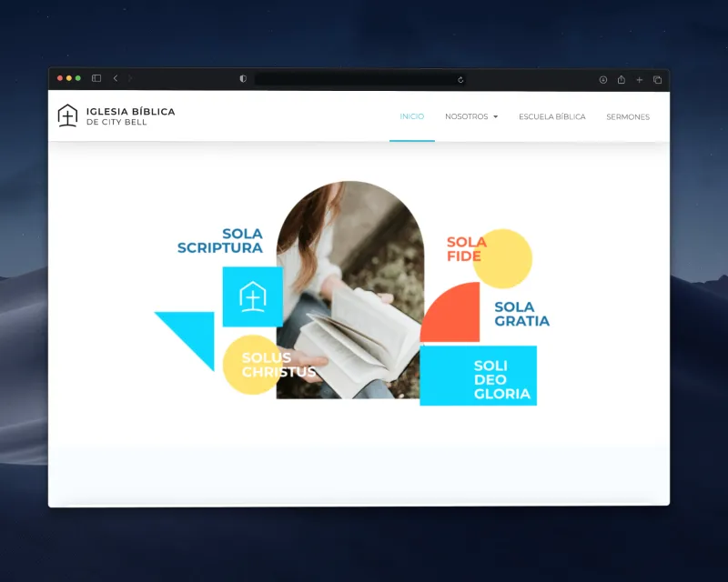Expand the NOSOTROS dropdown arrow
Image resolution: width=728 pixels, height=582 pixels.
click(496, 117)
